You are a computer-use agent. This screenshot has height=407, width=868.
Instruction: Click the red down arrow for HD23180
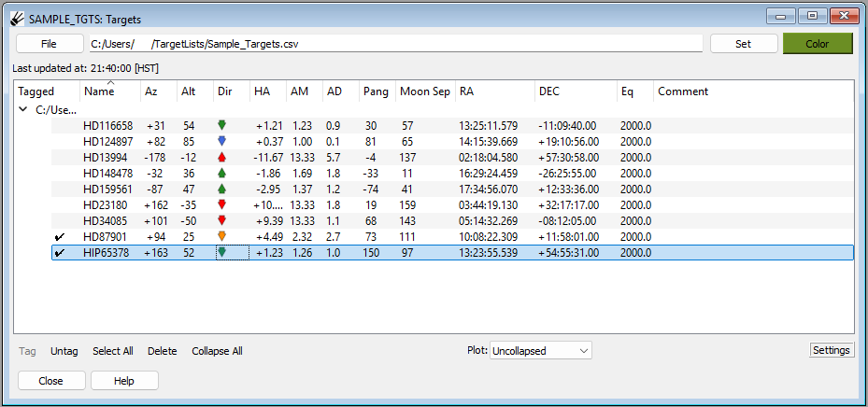coord(222,204)
